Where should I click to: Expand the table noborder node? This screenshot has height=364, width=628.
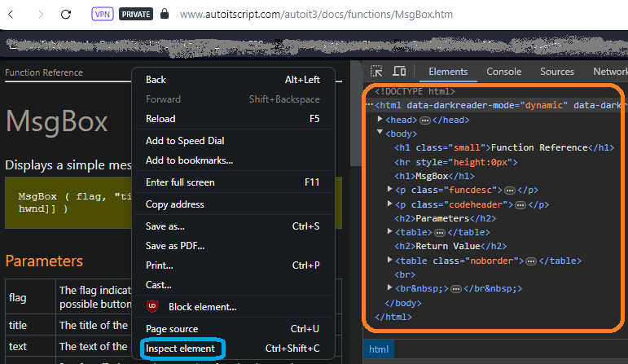[x=389, y=260]
